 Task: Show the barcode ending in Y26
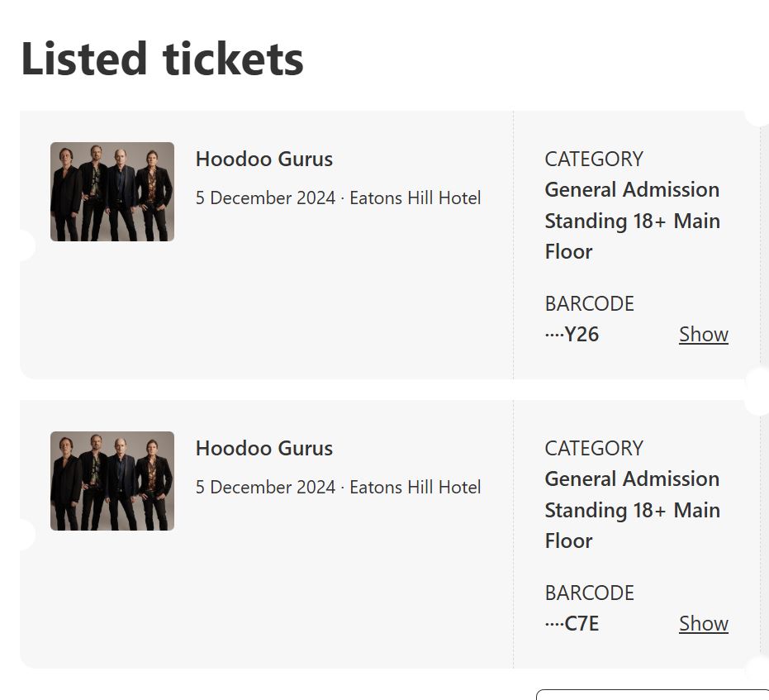click(703, 335)
